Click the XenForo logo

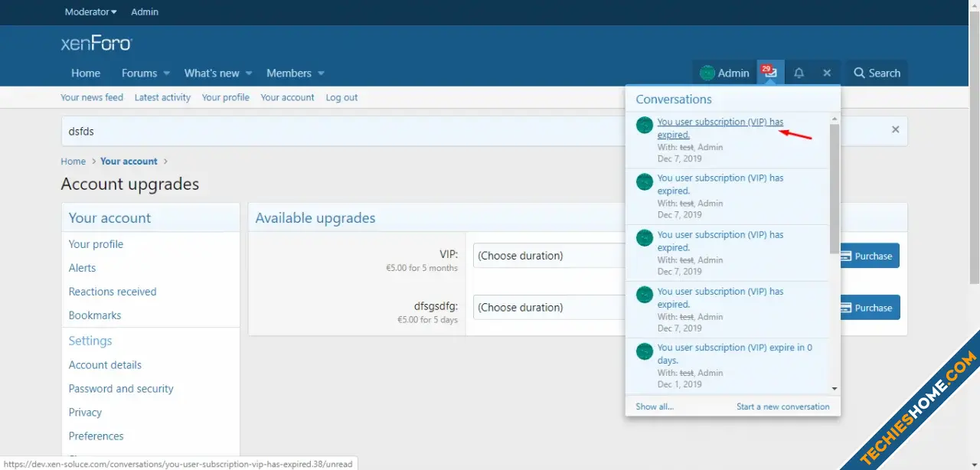click(96, 44)
